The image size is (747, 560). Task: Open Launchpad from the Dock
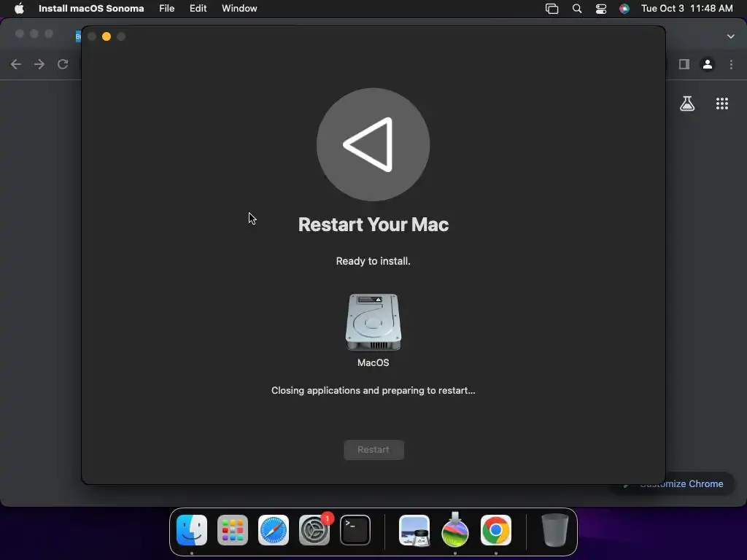click(x=233, y=530)
